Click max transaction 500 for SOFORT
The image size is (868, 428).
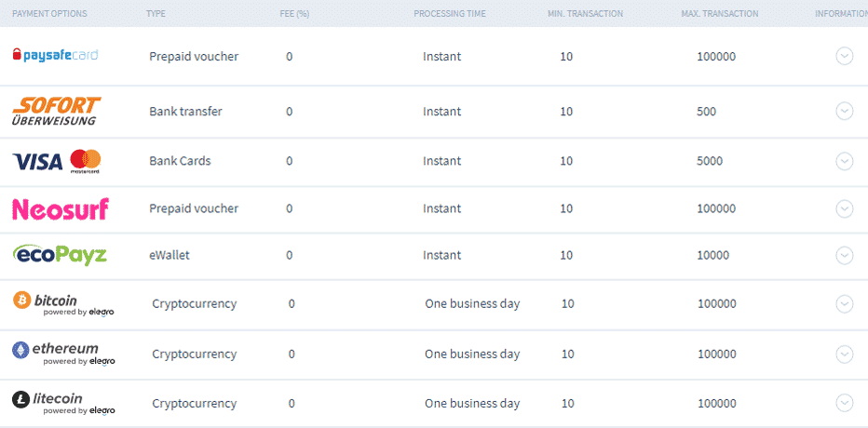pyautogui.click(x=706, y=111)
